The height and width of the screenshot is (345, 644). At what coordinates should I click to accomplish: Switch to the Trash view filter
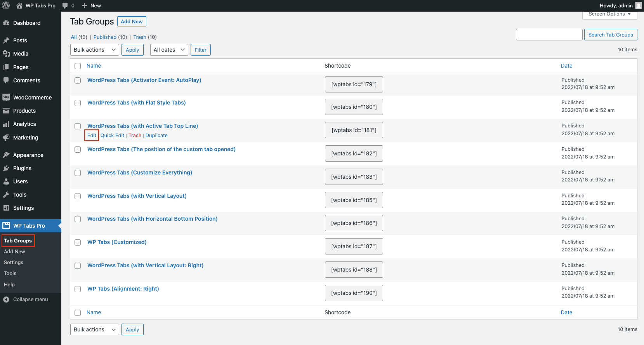click(x=140, y=37)
